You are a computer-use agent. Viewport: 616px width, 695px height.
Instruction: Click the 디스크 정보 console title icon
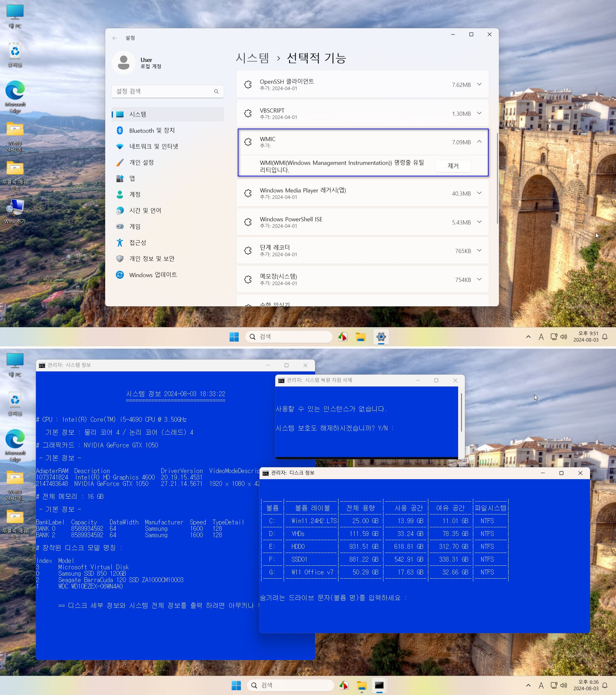point(266,473)
